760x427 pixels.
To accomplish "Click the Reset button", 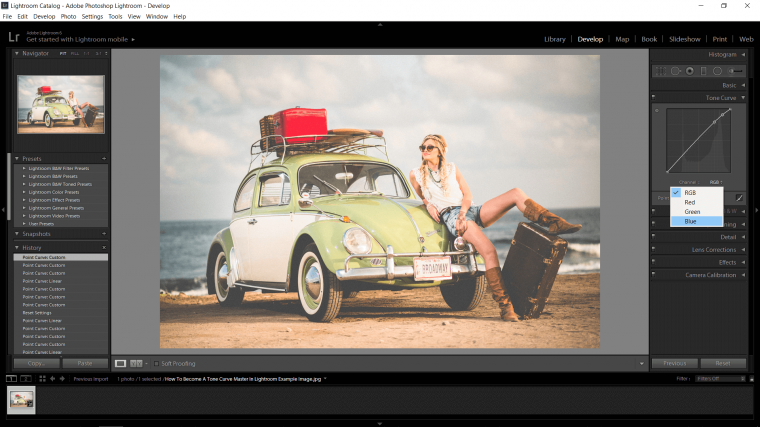I will 723,363.
